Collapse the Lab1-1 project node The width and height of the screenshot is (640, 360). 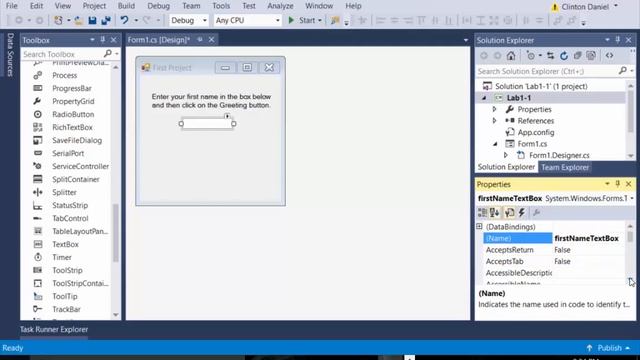point(484,98)
